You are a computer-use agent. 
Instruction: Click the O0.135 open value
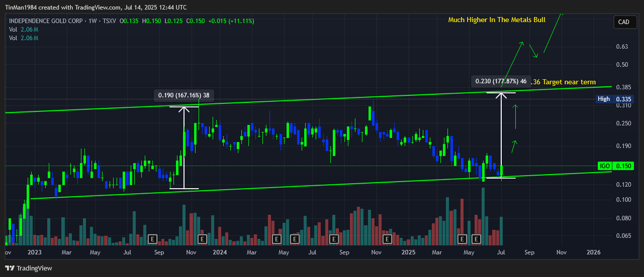point(129,21)
